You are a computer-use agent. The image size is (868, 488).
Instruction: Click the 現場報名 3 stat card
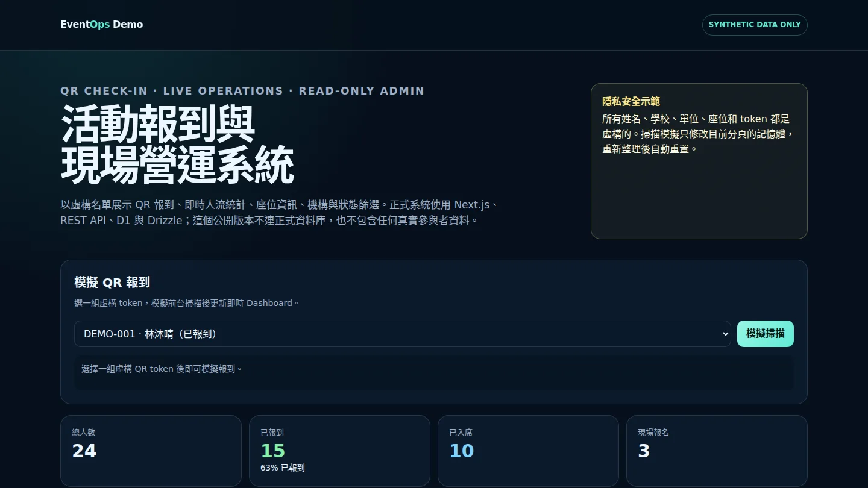pos(717,451)
